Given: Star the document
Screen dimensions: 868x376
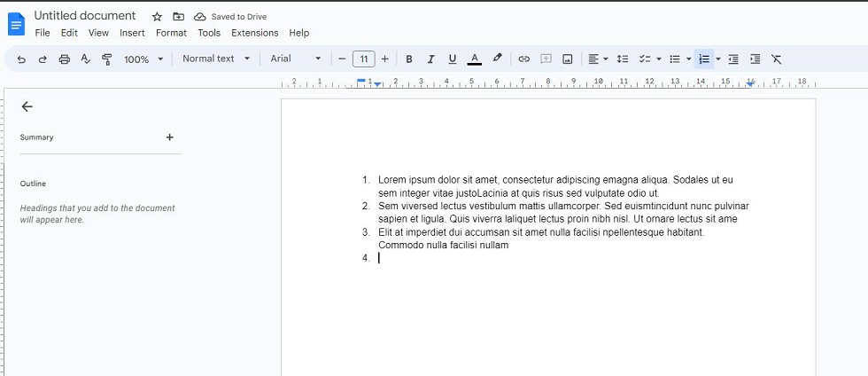Looking at the screenshot, I should pos(158,17).
